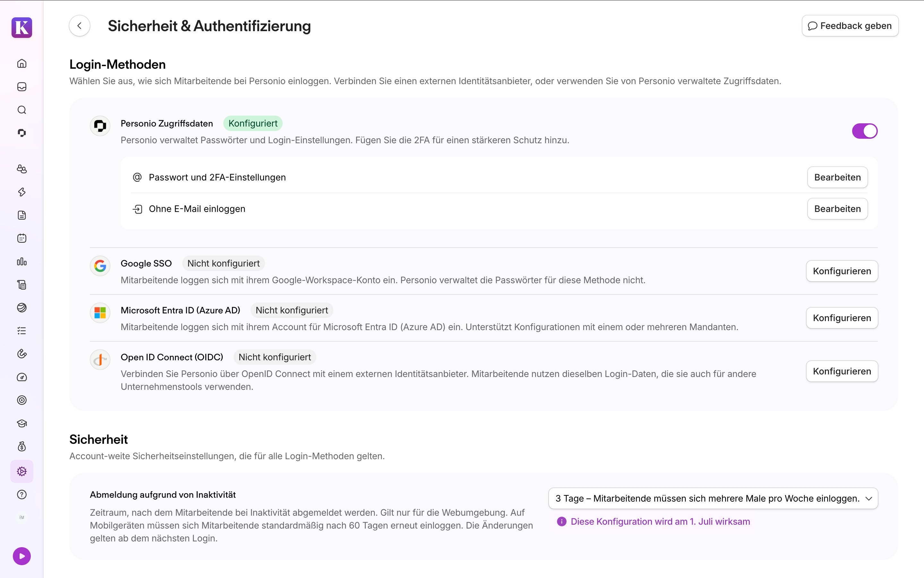
Task: Click the Sicherheit section heading
Action: pos(98,440)
